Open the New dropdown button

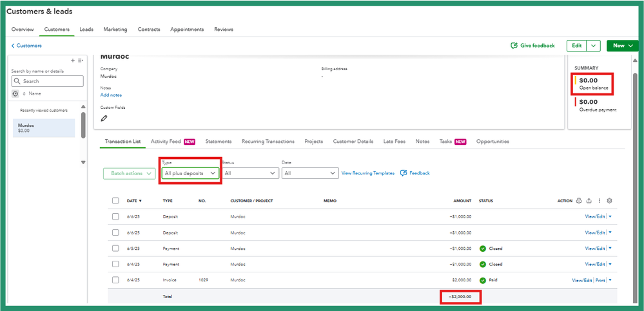pyautogui.click(x=622, y=46)
